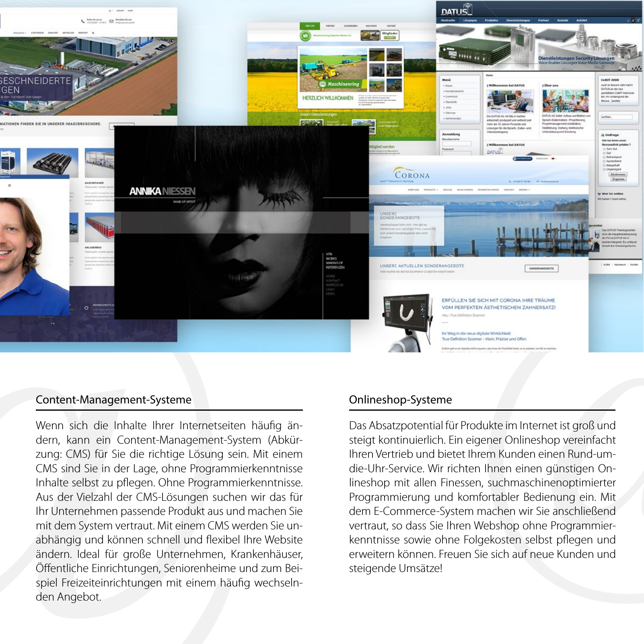Select the 'Ausreichend' poll option
Viewport: 644px width, 644px height.
pyautogui.click(x=604, y=161)
